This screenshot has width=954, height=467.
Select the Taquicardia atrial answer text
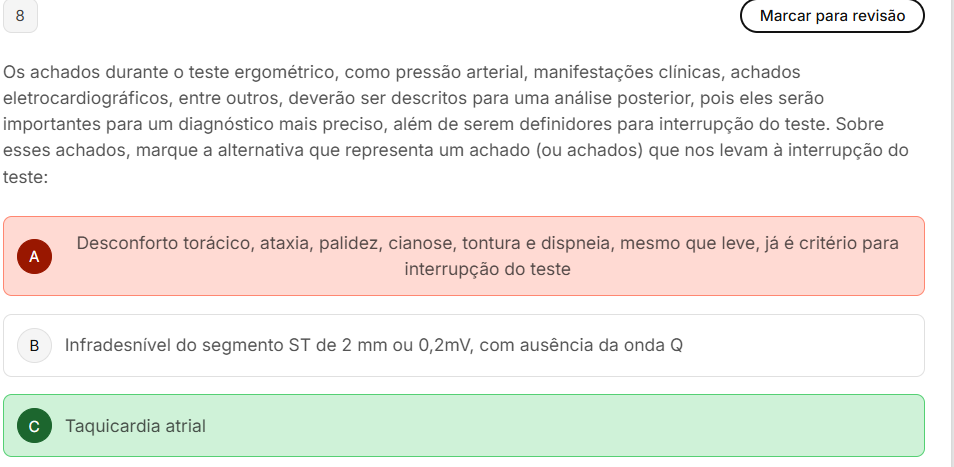tap(135, 426)
